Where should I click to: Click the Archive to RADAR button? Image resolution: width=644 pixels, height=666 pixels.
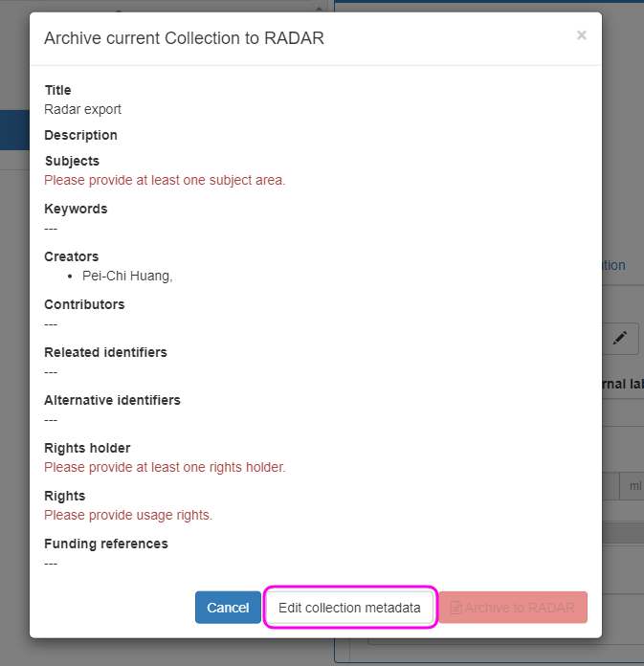pyautogui.click(x=513, y=608)
